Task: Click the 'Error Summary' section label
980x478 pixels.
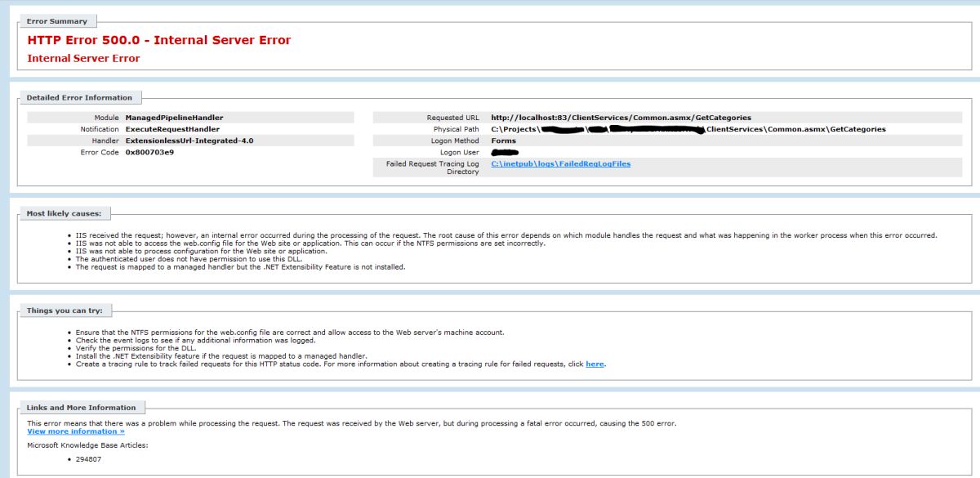Action: [x=57, y=20]
